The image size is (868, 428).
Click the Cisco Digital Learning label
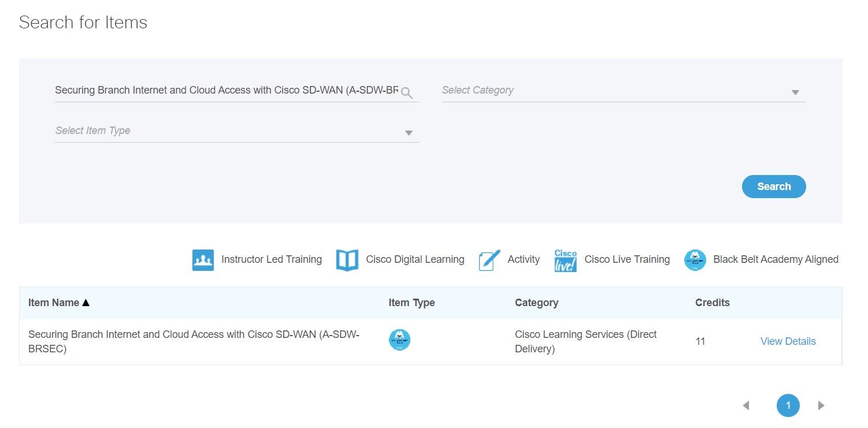[x=415, y=260]
